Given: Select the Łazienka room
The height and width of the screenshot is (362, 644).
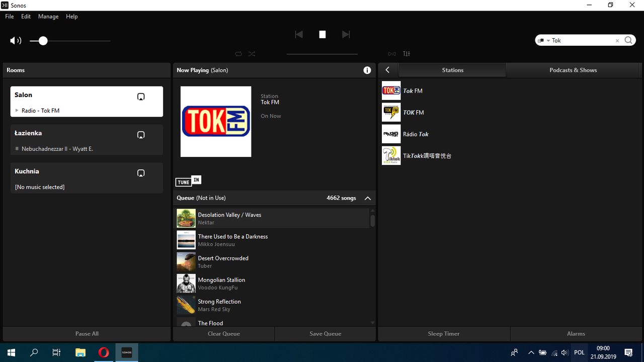Looking at the screenshot, I should pyautogui.click(x=87, y=140).
